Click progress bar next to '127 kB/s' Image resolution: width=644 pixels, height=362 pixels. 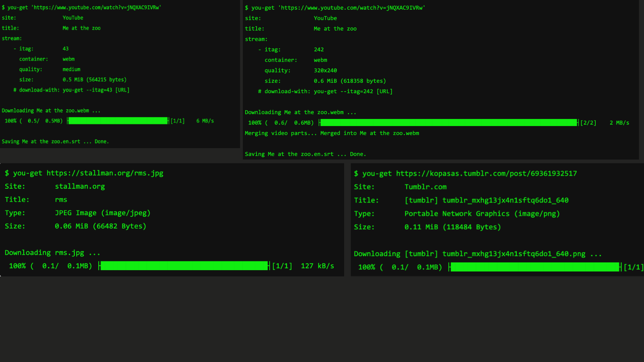(184, 266)
